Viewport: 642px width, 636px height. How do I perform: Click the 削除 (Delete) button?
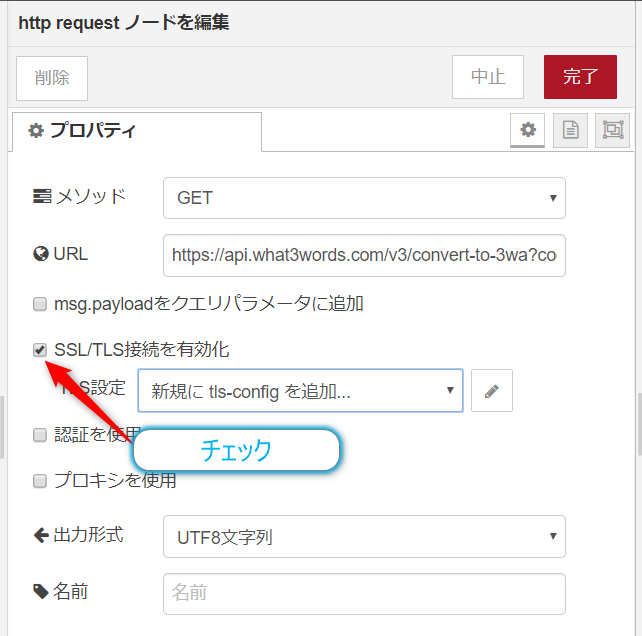52,78
